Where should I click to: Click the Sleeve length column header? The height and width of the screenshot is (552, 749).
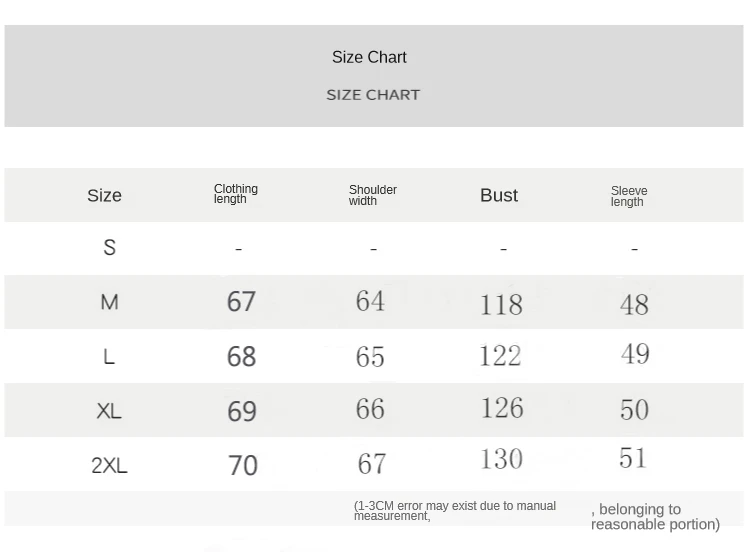629,196
